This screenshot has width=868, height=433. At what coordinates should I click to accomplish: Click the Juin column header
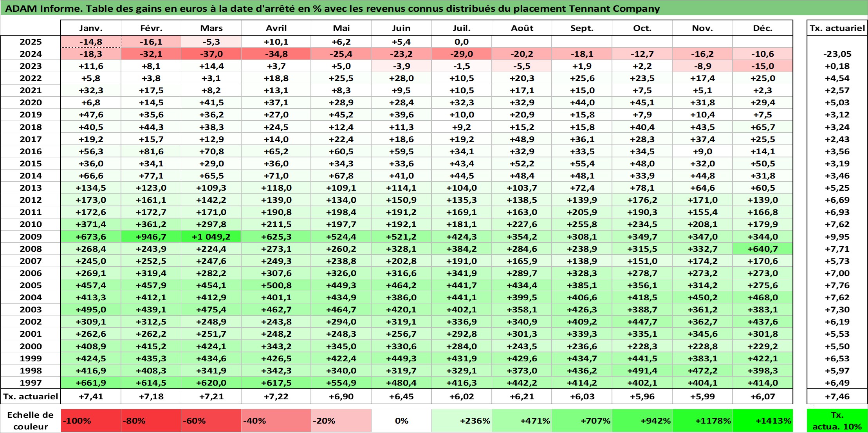coord(401,28)
